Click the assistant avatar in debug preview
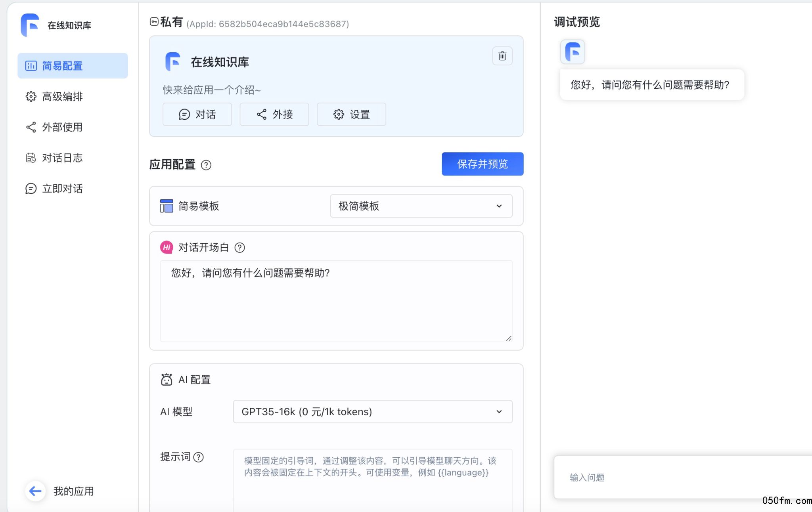Image resolution: width=812 pixels, height=512 pixels. pos(572,52)
